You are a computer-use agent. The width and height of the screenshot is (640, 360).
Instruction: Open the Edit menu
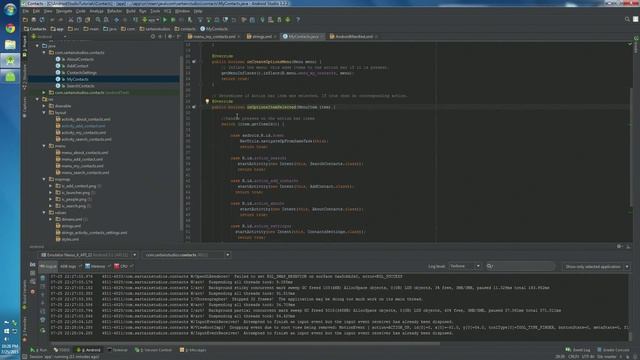(x=36, y=11)
